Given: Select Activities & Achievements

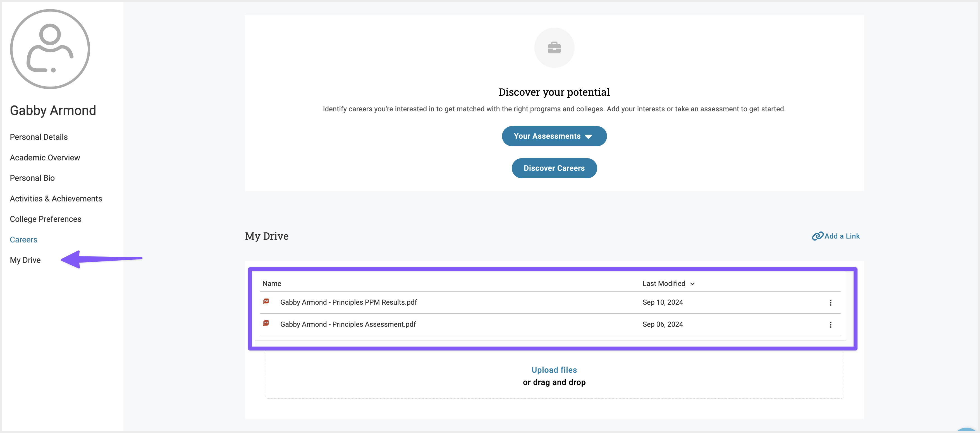Looking at the screenshot, I should 56,198.
